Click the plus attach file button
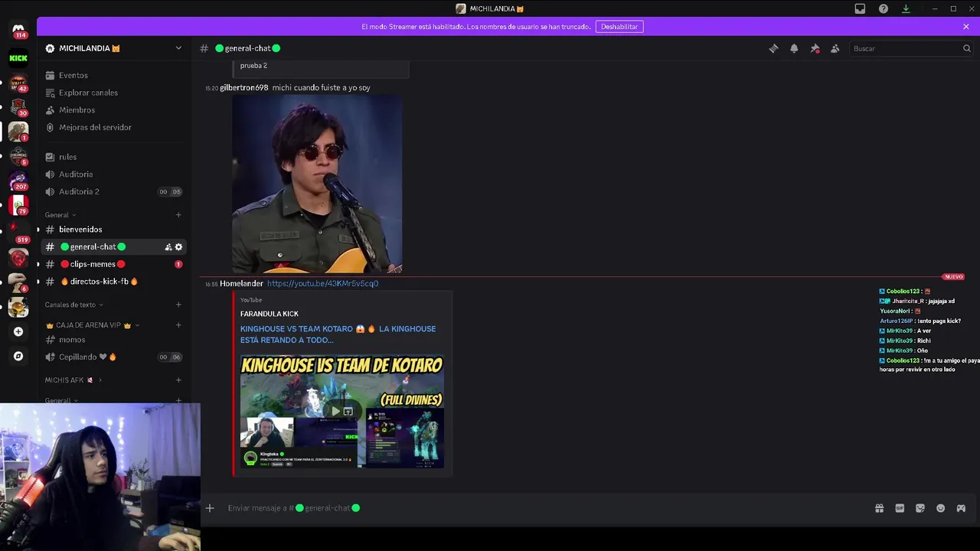 point(209,507)
